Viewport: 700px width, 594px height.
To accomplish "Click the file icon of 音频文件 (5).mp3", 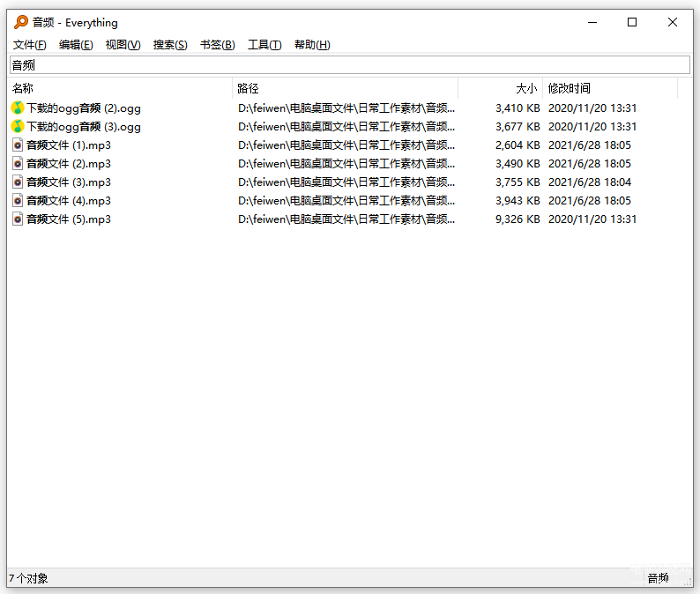I will 18,219.
